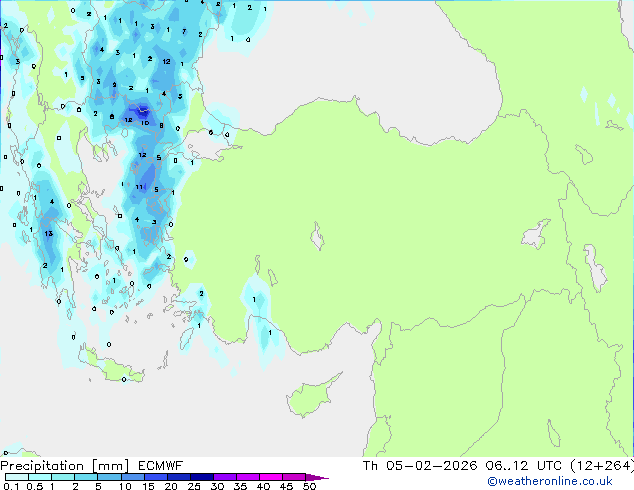This screenshot has width=634, height=490.
Task: Choose the dark-blue legend swatch between 25 and 30
Action: point(201,477)
